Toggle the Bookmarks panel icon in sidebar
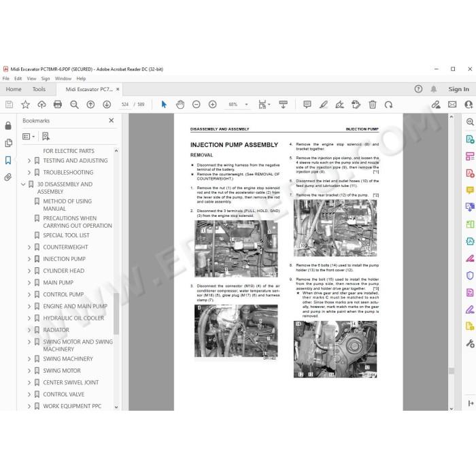The image size is (476, 476). coord(8,160)
